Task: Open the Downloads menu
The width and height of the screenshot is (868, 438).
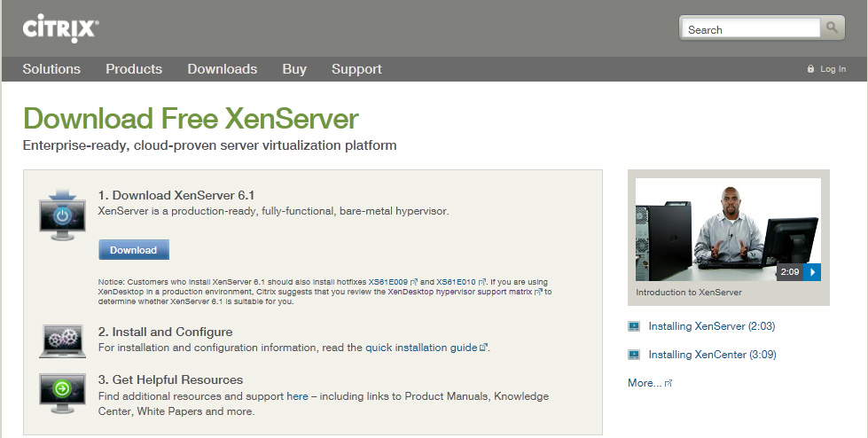Action: (x=222, y=68)
